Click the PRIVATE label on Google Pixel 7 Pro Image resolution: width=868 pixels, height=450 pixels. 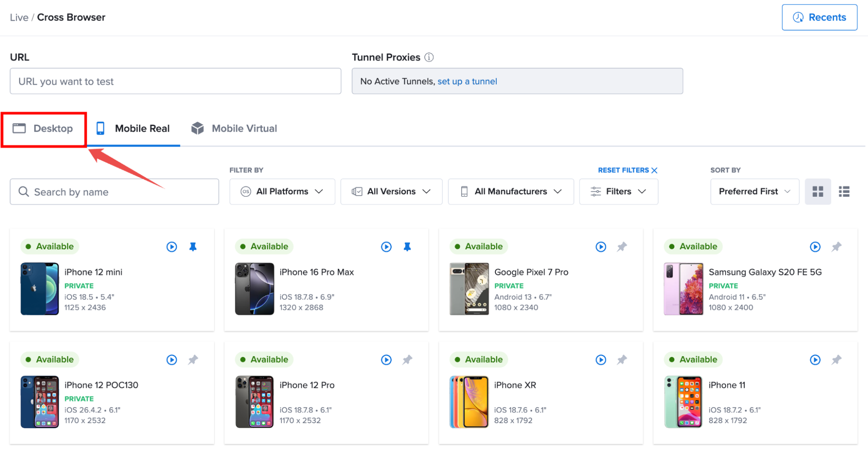[509, 286]
